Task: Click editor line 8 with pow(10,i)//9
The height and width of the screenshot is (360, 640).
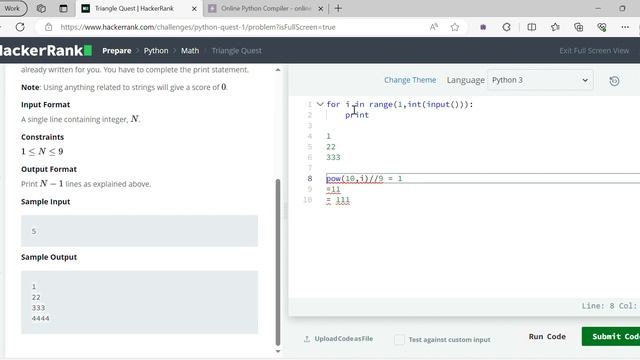Action: click(x=483, y=178)
